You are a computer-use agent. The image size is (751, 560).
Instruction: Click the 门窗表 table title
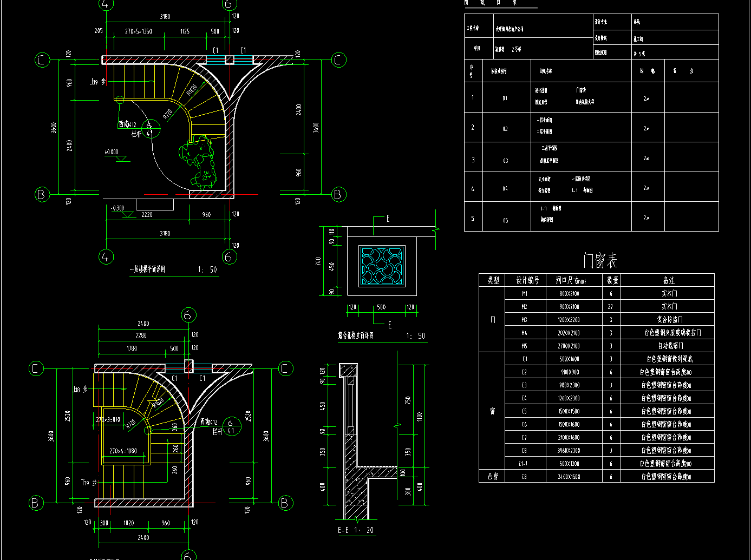[x=600, y=261]
